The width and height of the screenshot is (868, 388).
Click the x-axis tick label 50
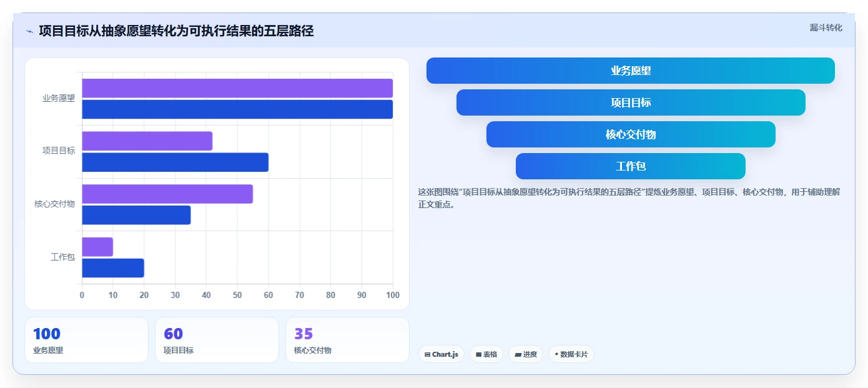(237, 295)
